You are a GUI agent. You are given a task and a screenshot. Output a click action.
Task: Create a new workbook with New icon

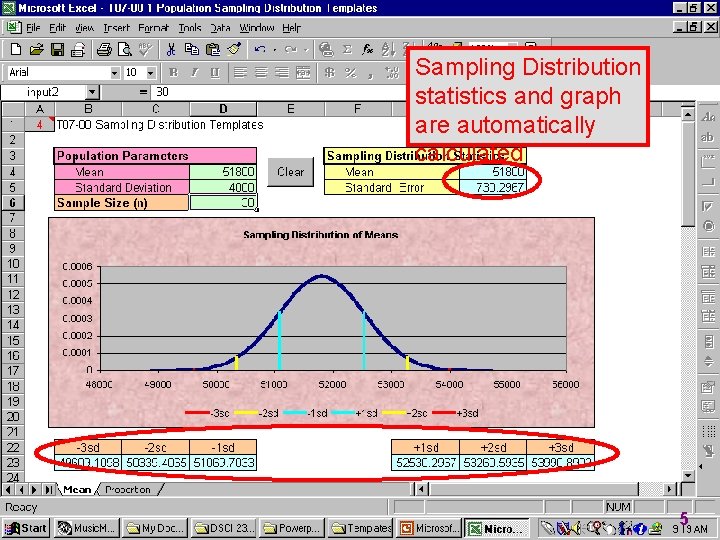[16, 49]
